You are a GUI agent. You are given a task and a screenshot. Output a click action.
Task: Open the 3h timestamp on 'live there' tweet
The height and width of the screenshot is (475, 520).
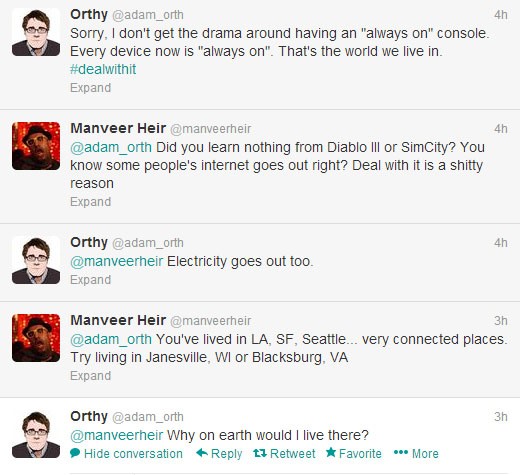click(501, 417)
